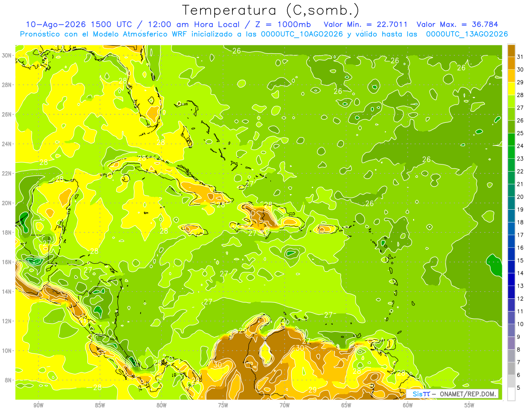Click the 26N latitude axis label
The height and width of the screenshot is (411, 532).
(7, 114)
